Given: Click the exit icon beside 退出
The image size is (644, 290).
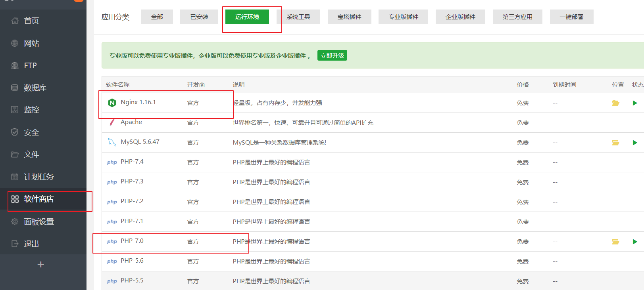Looking at the screenshot, I should (x=15, y=244).
